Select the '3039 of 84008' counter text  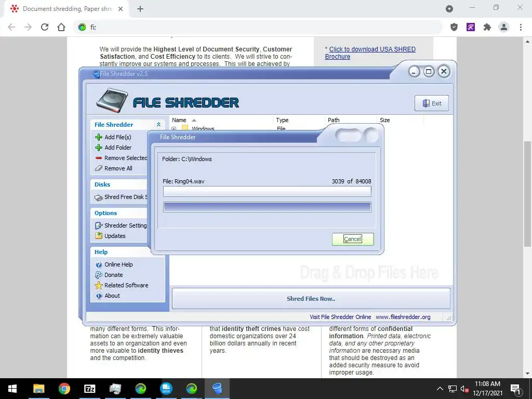352,181
